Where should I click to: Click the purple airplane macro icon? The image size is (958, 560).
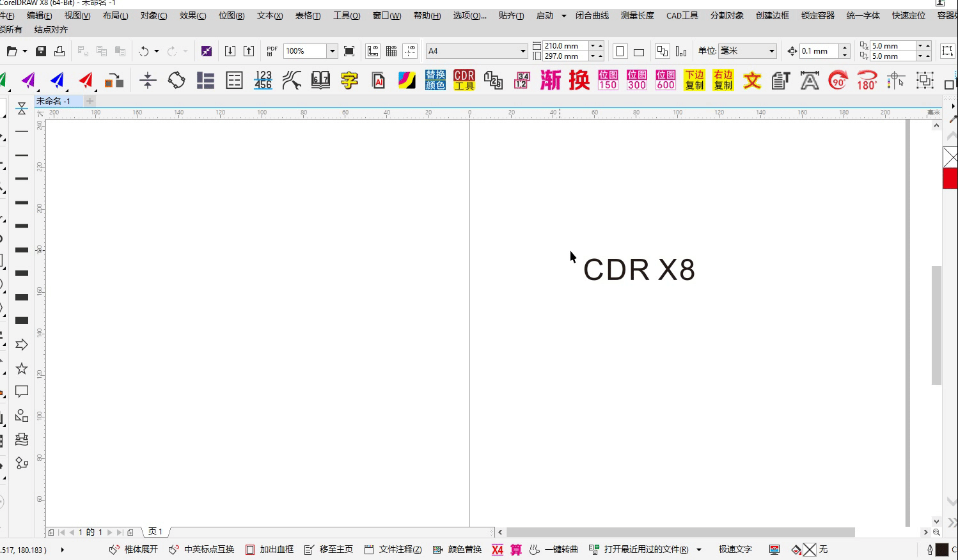tap(29, 81)
